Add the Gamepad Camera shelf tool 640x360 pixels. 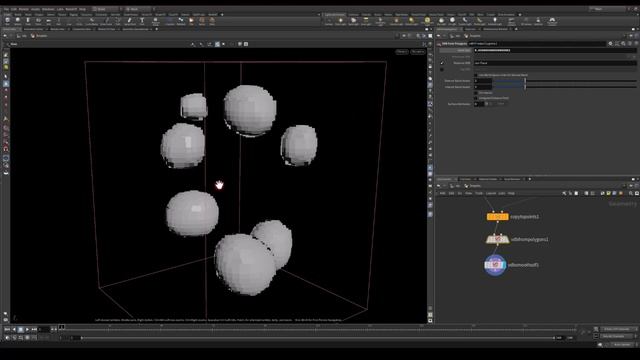(x=552, y=21)
